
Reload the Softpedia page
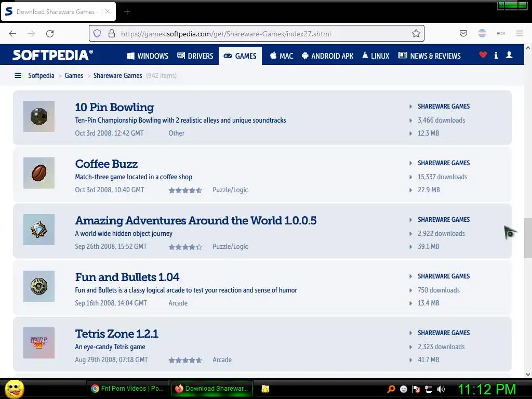click(50, 34)
